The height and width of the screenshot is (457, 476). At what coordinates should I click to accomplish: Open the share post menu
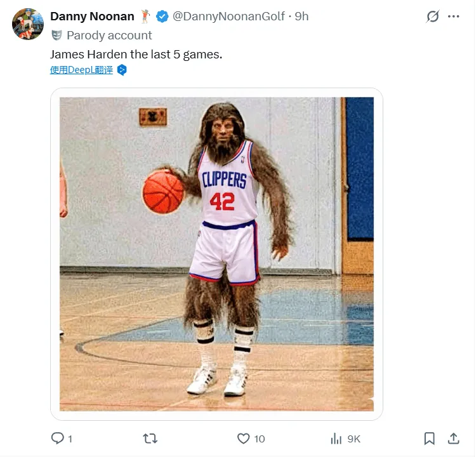pos(454,438)
